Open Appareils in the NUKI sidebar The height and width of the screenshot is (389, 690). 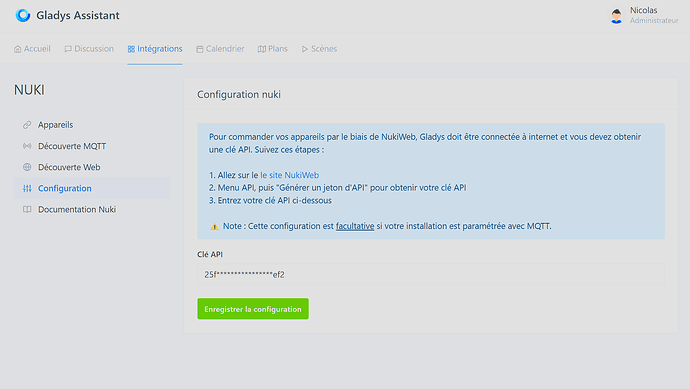[x=92, y=125]
